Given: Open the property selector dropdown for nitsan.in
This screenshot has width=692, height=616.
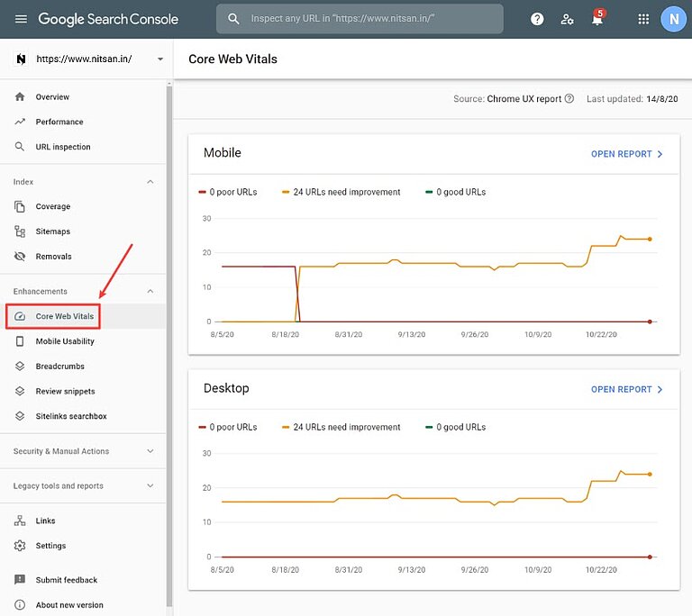Looking at the screenshot, I should [x=160, y=59].
